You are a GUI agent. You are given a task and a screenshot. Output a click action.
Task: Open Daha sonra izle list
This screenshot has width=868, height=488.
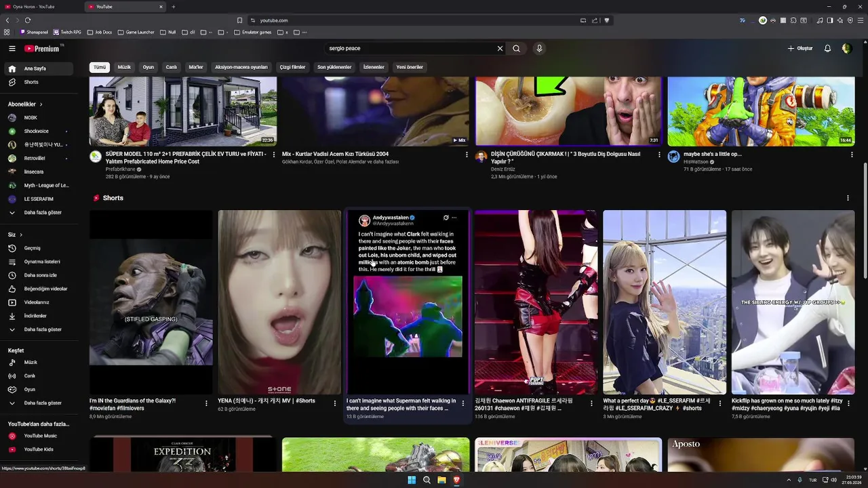point(39,275)
